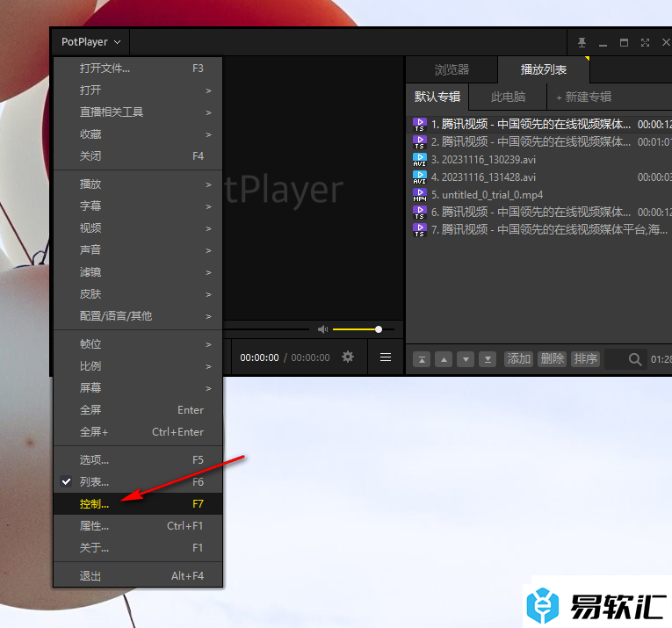Choose 全屏 Enter menu entry
This screenshot has width=672, height=628.
click(138, 410)
